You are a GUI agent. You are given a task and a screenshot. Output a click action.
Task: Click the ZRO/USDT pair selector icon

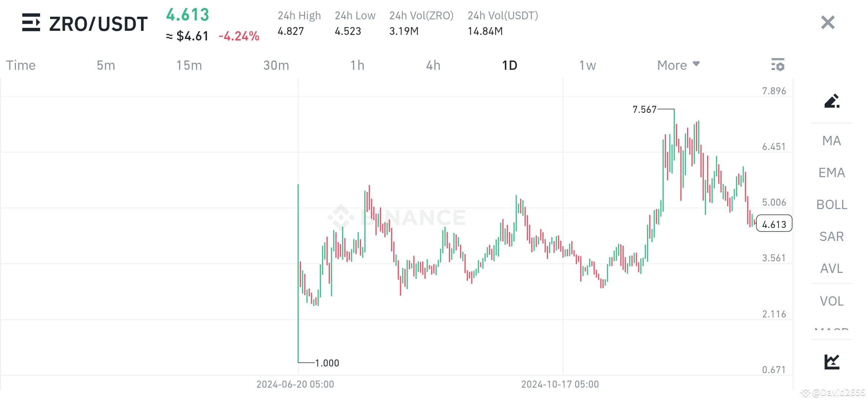[x=32, y=23]
